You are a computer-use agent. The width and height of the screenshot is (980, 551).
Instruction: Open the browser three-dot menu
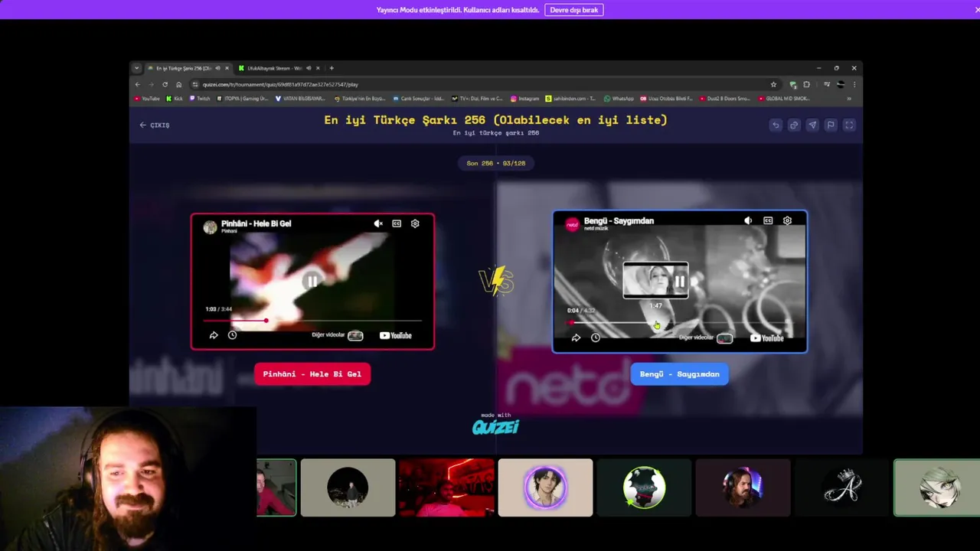click(854, 84)
